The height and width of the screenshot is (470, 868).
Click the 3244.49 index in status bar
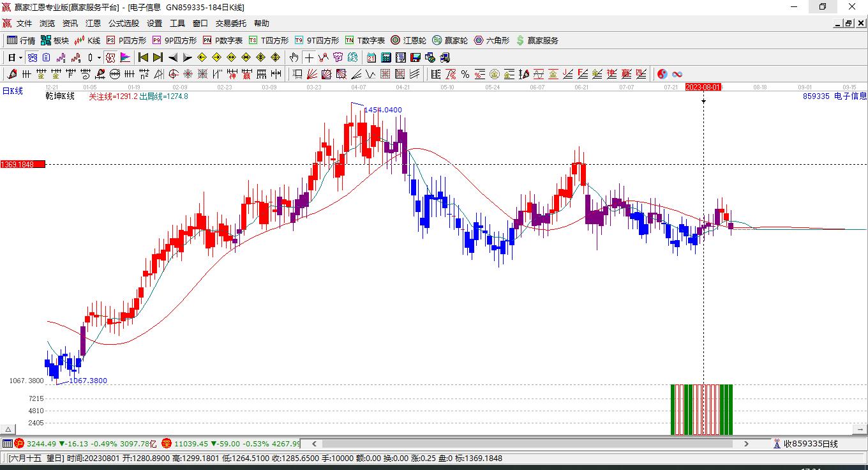click(x=41, y=443)
